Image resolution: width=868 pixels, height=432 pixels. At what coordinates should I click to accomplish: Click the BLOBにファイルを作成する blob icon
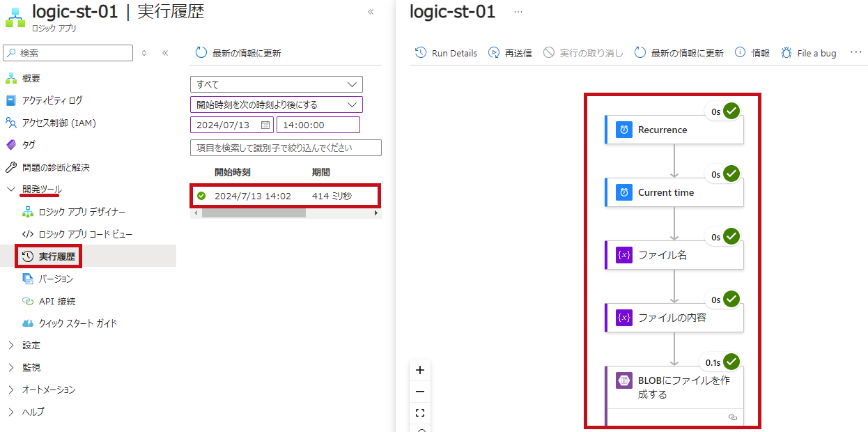(x=624, y=380)
